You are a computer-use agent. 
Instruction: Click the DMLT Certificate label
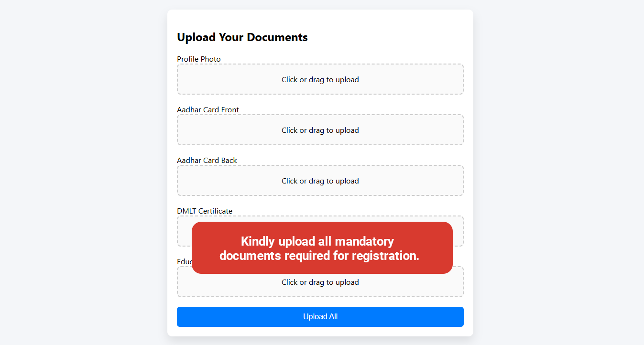[x=205, y=211]
